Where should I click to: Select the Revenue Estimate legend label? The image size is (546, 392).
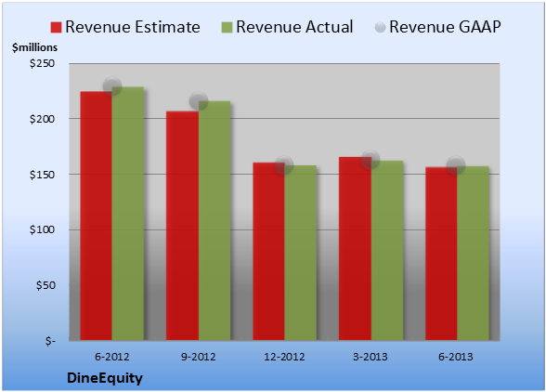coord(133,27)
